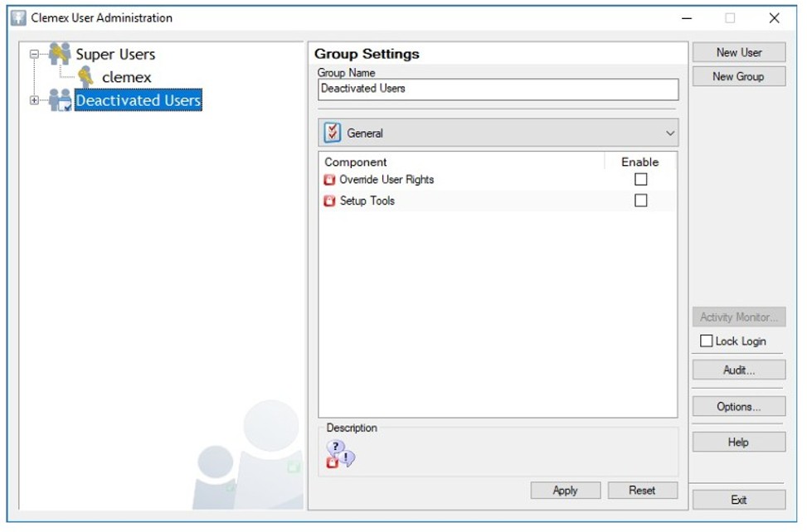Click the Super Users group icon
The height and width of the screenshot is (532, 807).
[x=60, y=54]
